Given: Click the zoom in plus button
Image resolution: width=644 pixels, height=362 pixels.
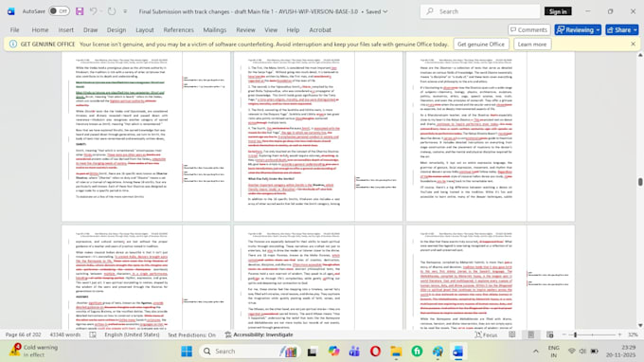Looking at the screenshot, I should coord(619,335).
